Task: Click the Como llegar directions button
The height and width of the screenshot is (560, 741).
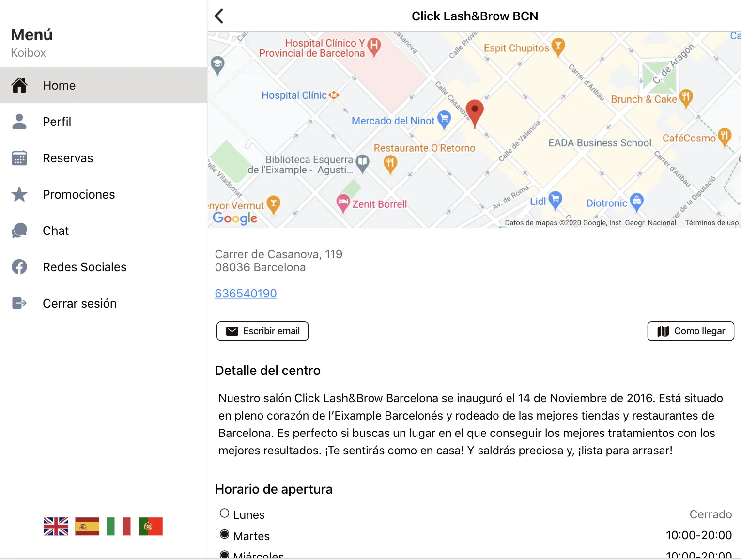Action: (x=691, y=331)
